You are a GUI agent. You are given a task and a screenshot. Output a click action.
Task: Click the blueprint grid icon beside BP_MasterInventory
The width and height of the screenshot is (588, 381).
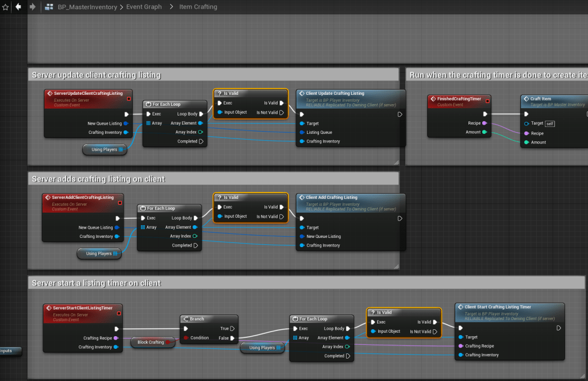(x=49, y=7)
